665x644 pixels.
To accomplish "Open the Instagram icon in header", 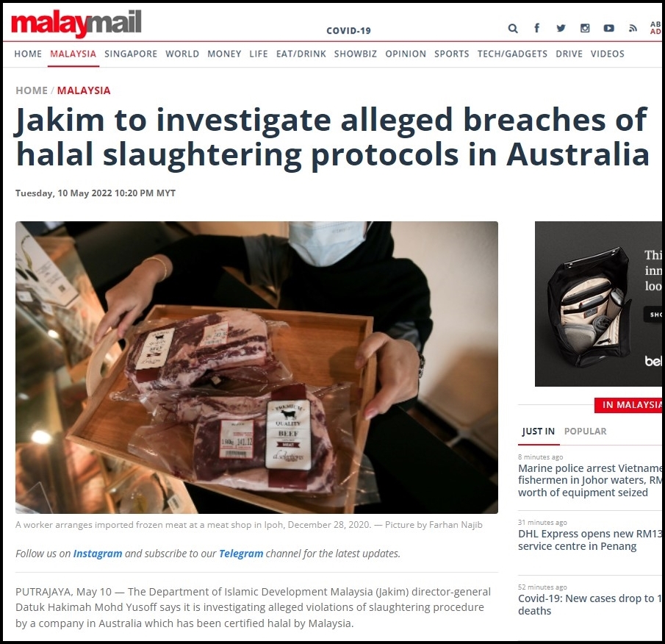I will pos(585,28).
